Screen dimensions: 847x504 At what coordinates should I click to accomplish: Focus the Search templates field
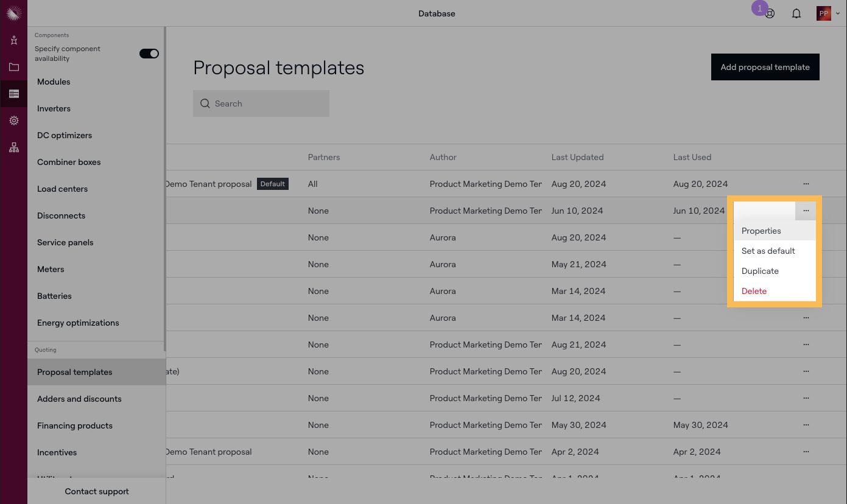pyautogui.click(x=268, y=103)
